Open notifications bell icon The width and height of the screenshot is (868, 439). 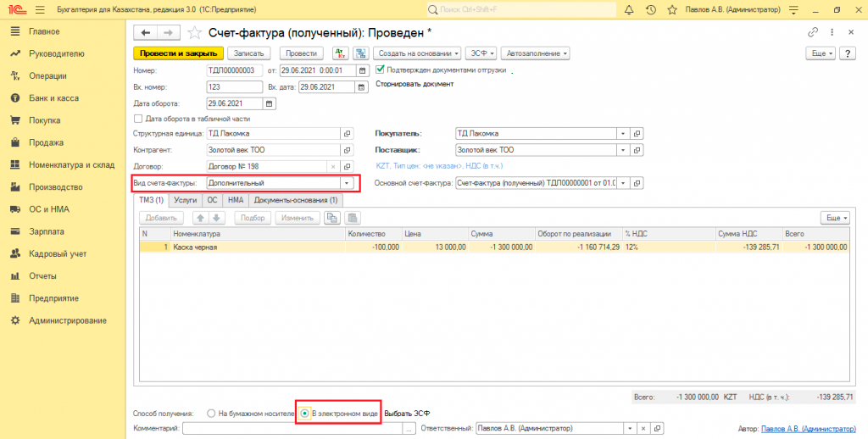[x=629, y=10]
